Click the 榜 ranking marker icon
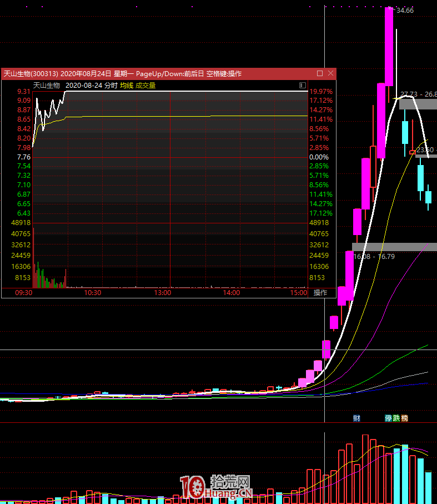437x504 pixels. coord(404,418)
